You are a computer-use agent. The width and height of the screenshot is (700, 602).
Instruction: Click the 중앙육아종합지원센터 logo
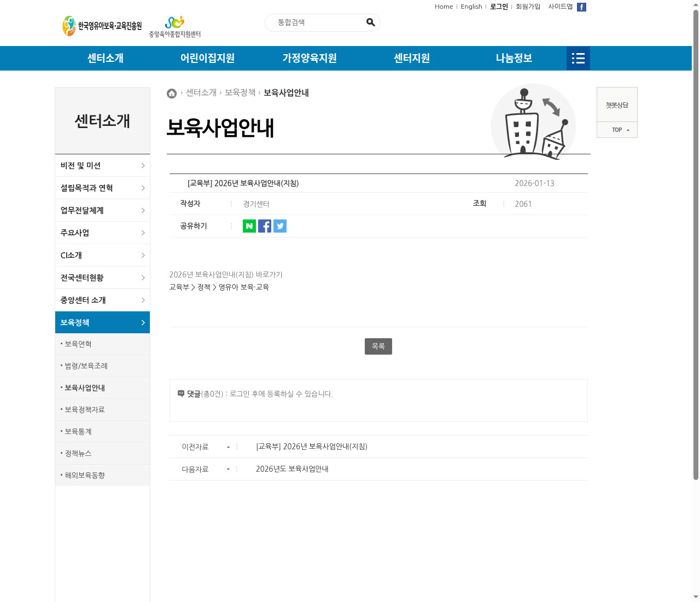tap(175, 27)
